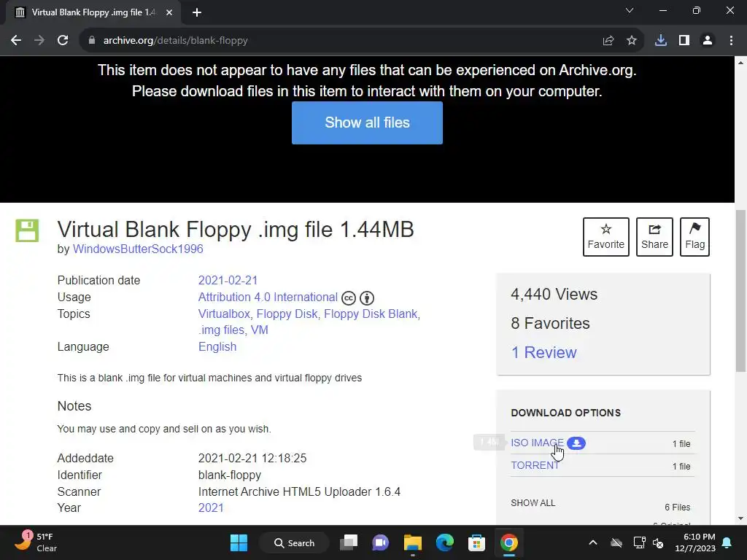Open the Windows Start menu
The image size is (747, 560).
(x=239, y=542)
